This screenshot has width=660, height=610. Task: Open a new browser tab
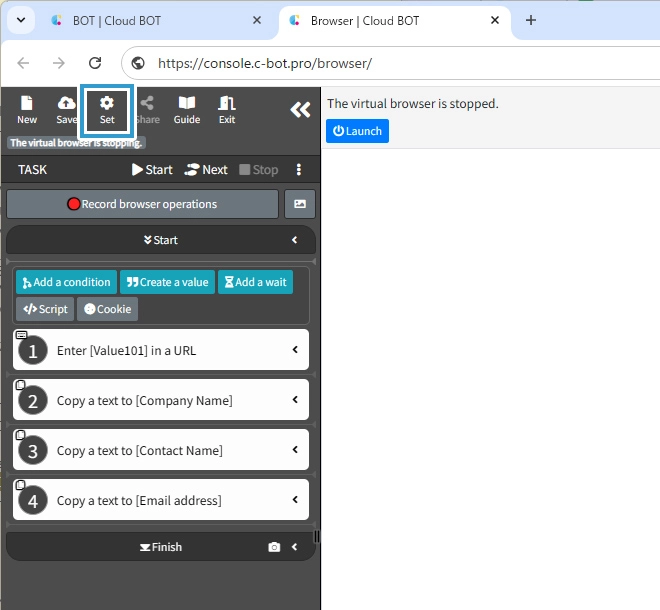531,20
